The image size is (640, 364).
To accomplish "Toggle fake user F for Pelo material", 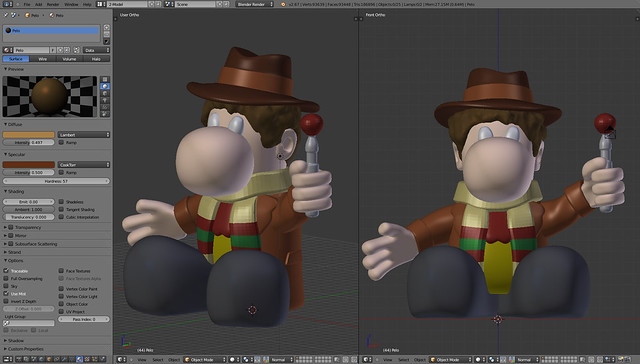I will 53,50.
